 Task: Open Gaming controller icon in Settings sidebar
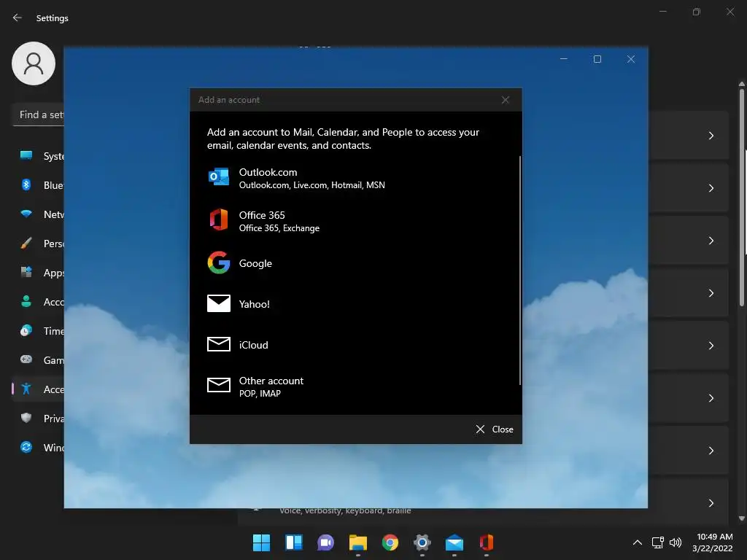coord(26,359)
